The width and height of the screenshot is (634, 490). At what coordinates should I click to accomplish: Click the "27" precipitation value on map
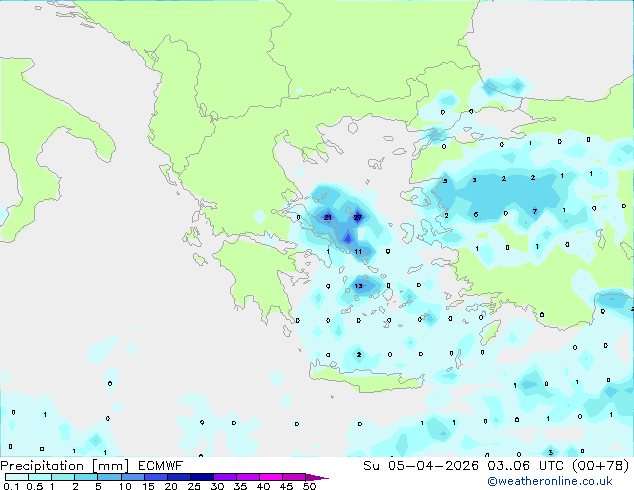point(358,218)
